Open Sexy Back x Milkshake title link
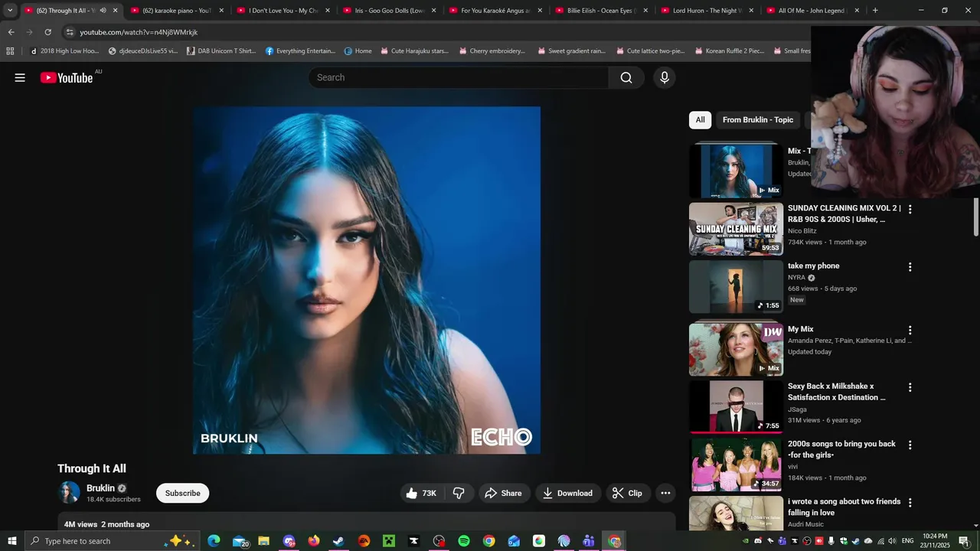 (837, 392)
